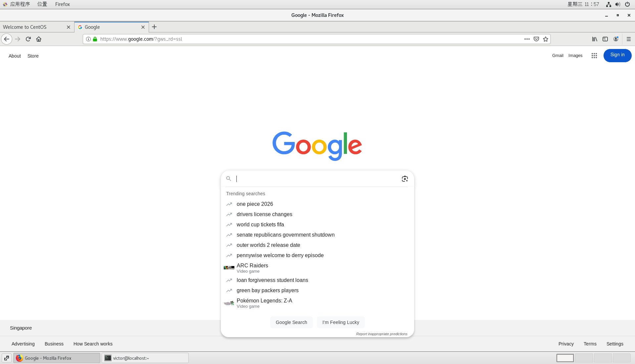
Task: Open the Firefox home page icon
Action: click(39, 39)
